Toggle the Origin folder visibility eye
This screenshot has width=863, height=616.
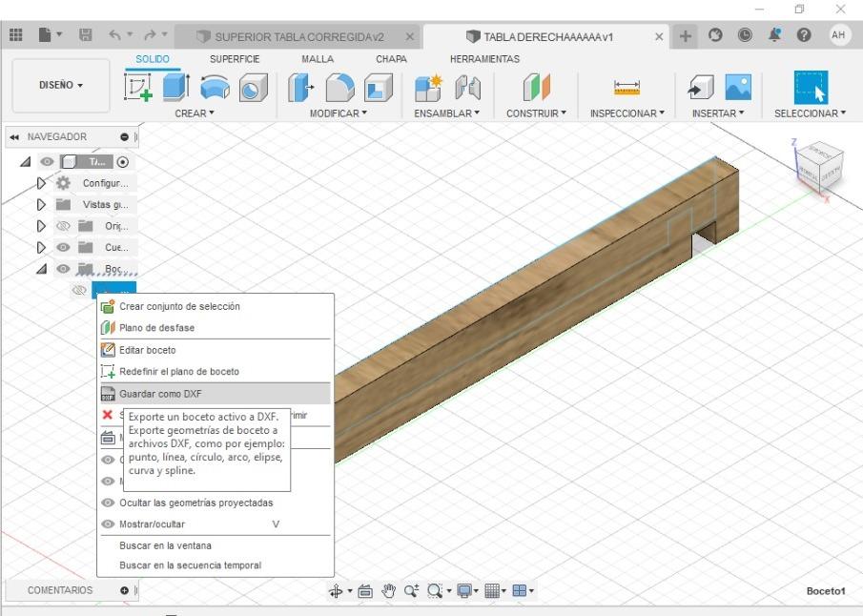click(63, 226)
